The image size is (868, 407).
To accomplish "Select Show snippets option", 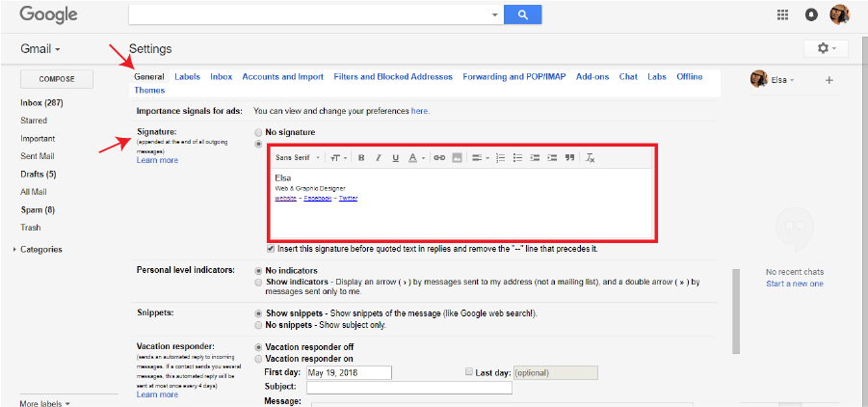I will 258,313.
